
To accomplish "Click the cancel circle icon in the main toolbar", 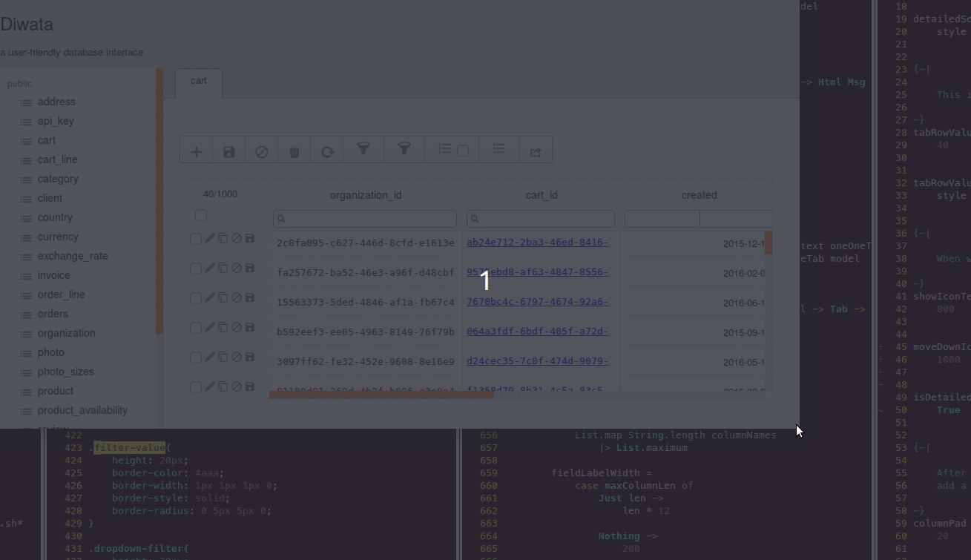I will pos(262,151).
